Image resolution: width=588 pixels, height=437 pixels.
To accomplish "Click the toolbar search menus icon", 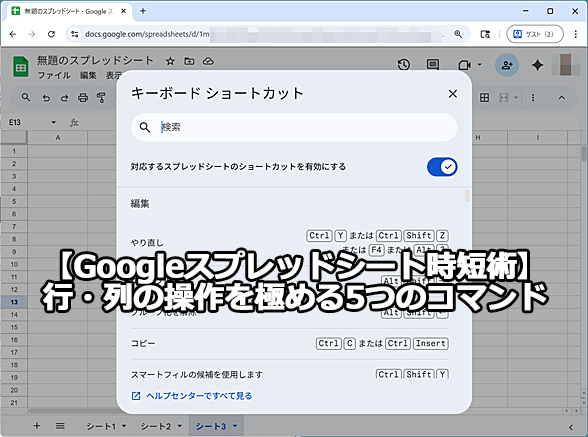I will click(26, 98).
